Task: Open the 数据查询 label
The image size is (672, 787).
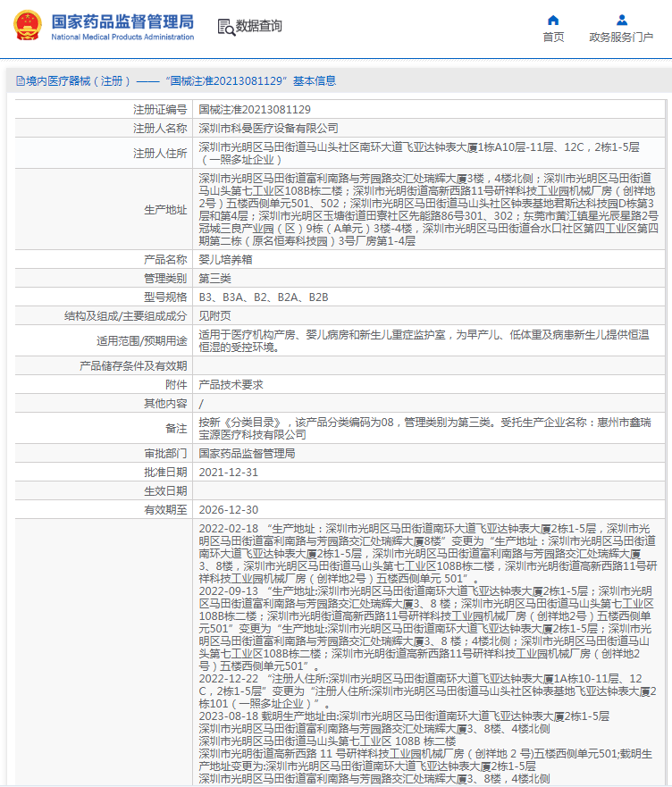Action: coord(259,26)
